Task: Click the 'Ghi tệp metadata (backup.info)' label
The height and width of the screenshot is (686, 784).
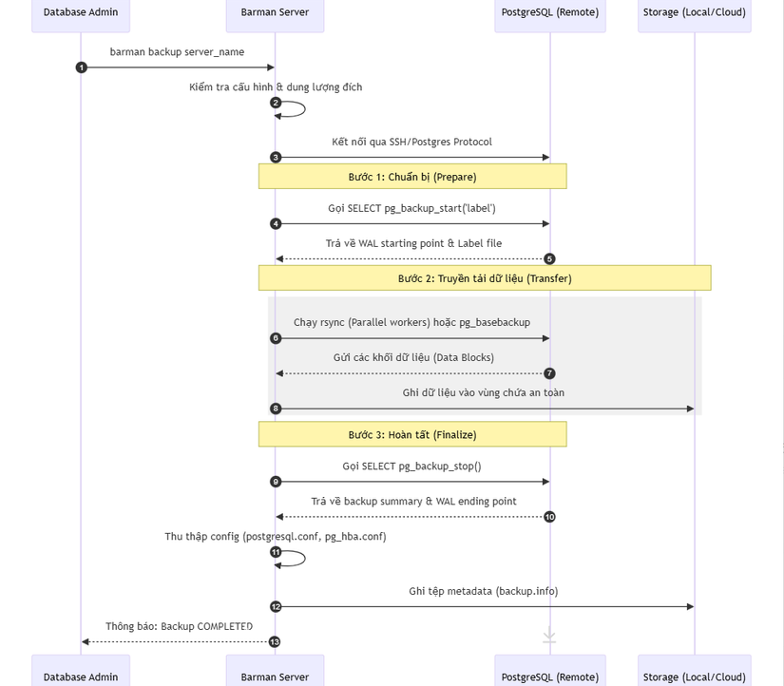Action: 484,591
